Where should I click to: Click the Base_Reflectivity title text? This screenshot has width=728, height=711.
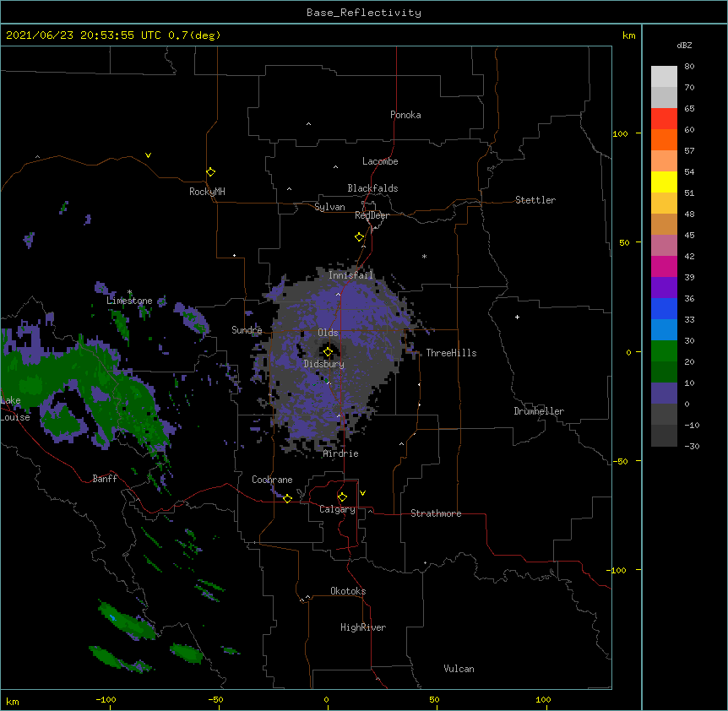click(364, 13)
